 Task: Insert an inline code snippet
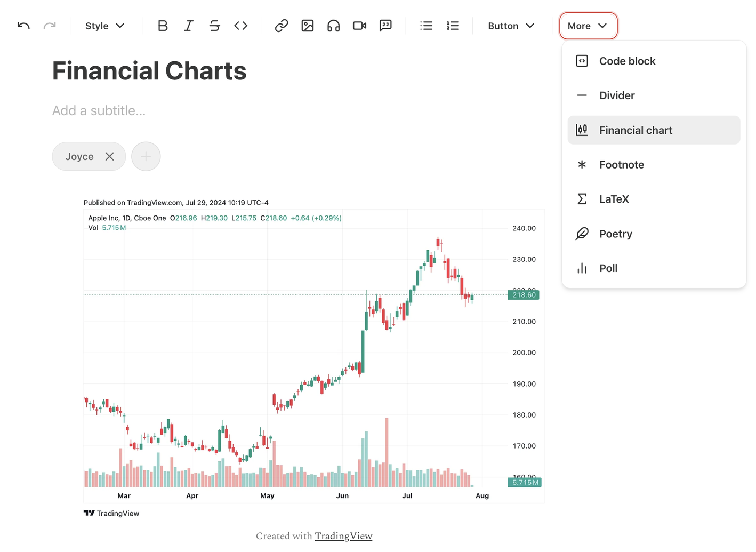[x=240, y=25]
